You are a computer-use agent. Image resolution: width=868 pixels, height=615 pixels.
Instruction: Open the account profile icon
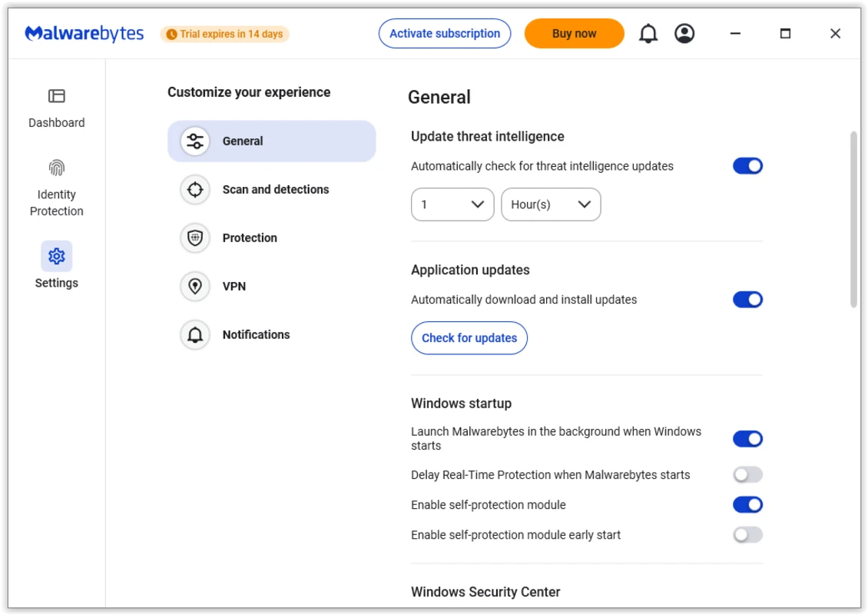(x=684, y=33)
